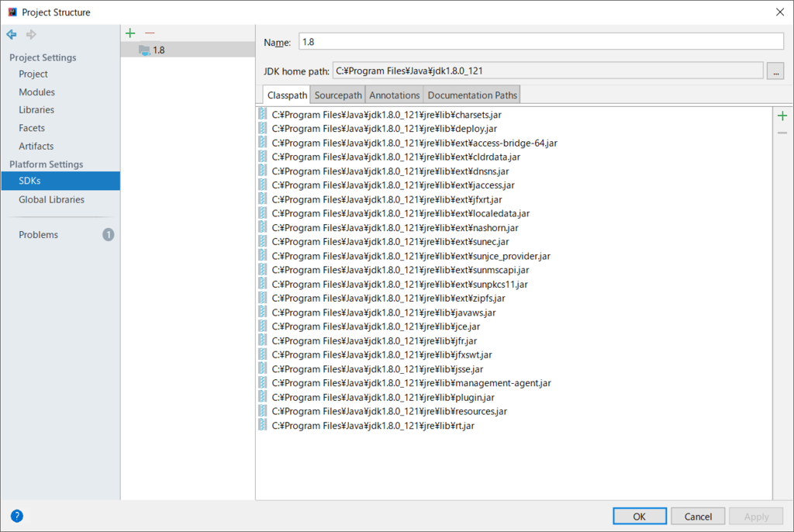Click the Apply button
This screenshot has width=794, height=532.
pyautogui.click(x=756, y=516)
